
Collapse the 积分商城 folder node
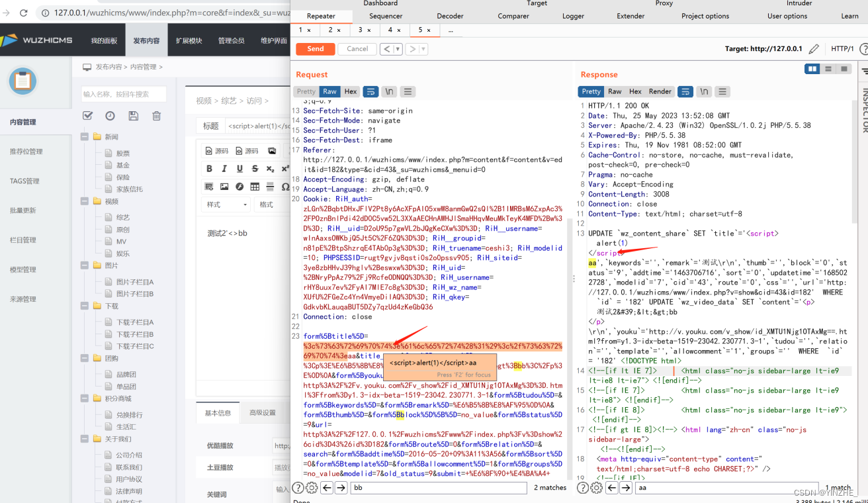tap(85, 398)
